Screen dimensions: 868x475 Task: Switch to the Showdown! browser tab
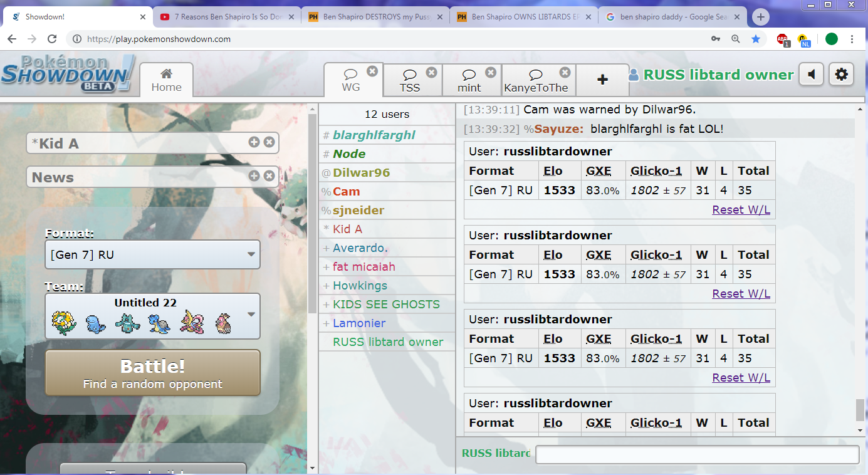coord(78,17)
